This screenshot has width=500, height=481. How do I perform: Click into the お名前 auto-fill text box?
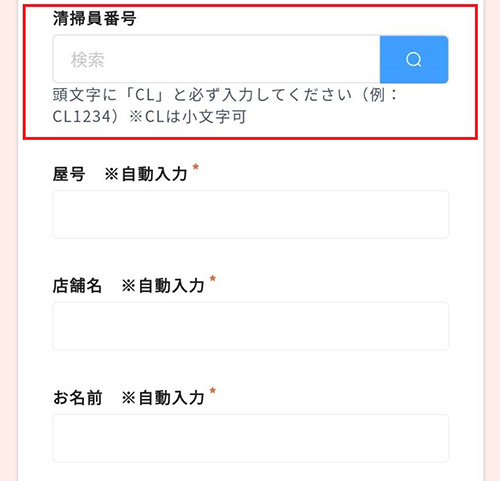coord(251,438)
